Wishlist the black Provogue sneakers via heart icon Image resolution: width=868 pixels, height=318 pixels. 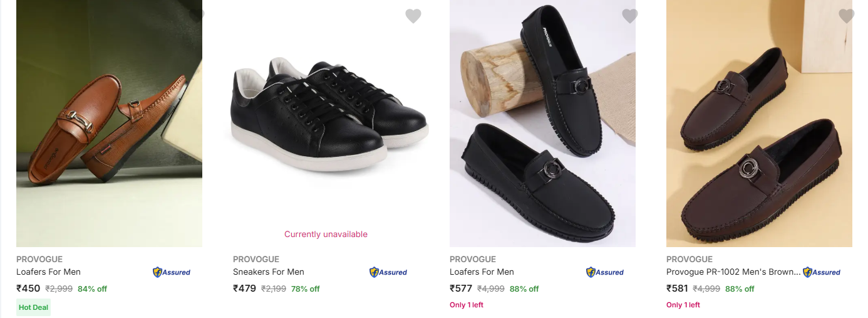click(x=413, y=16)
